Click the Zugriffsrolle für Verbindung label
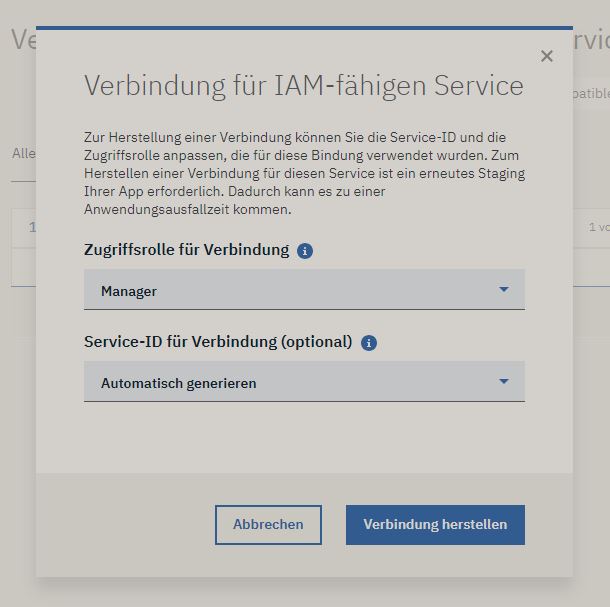Image resolution: width=610 pixels, height=607 pixels. tap(186, 250)
